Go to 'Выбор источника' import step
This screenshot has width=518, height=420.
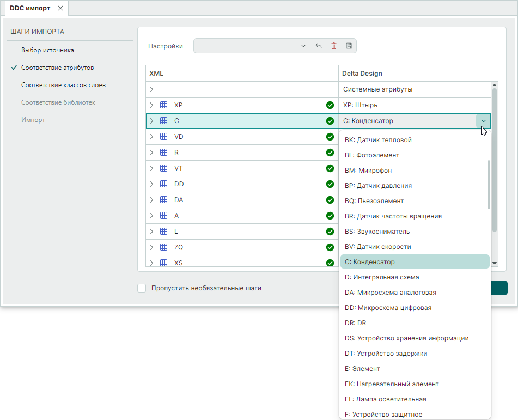pyautogui.click(x=47, y=50)
